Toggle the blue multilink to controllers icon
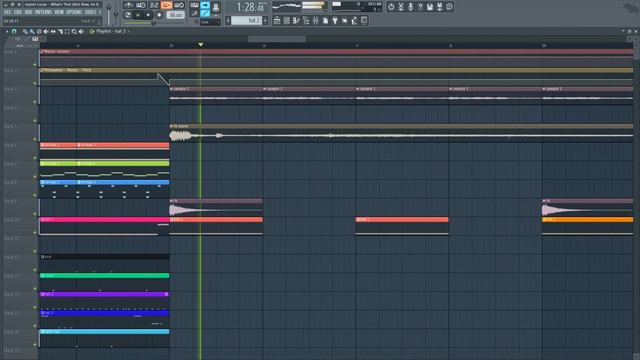 [x=205, y=14]
